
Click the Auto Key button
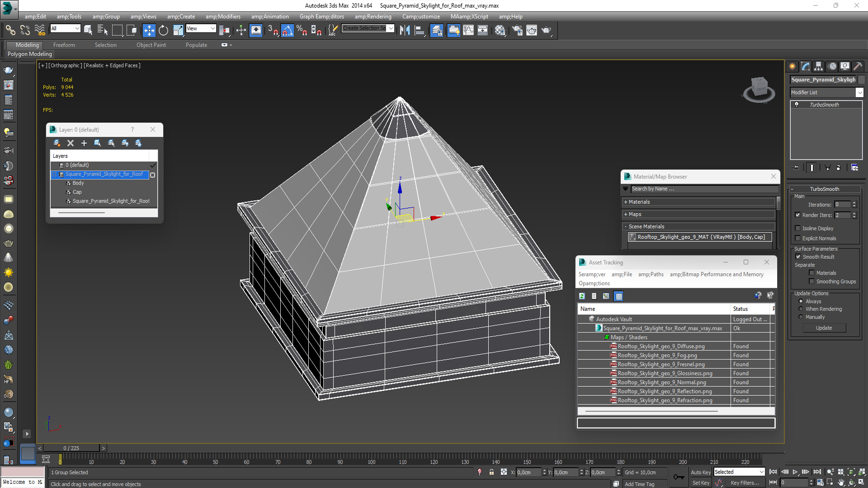pyautogui.click(x=700, y=472)
